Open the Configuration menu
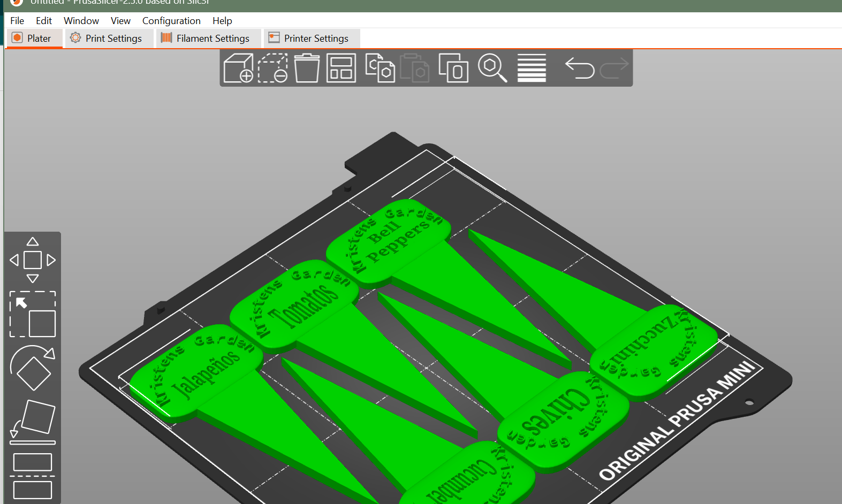Image resolution: width=842 pixels, height=504 pixels. pyautogui.click(x=171, y=21)
